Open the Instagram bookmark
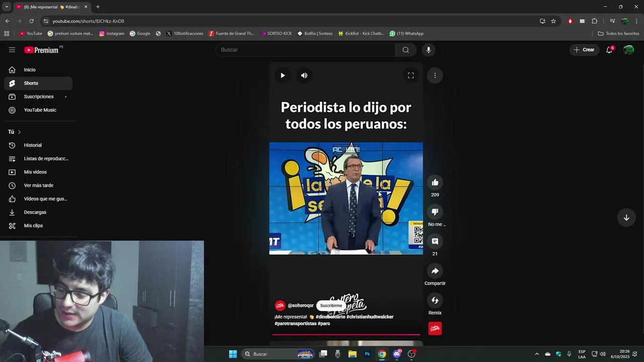644x362 pixels. click(x=112, y=34)
